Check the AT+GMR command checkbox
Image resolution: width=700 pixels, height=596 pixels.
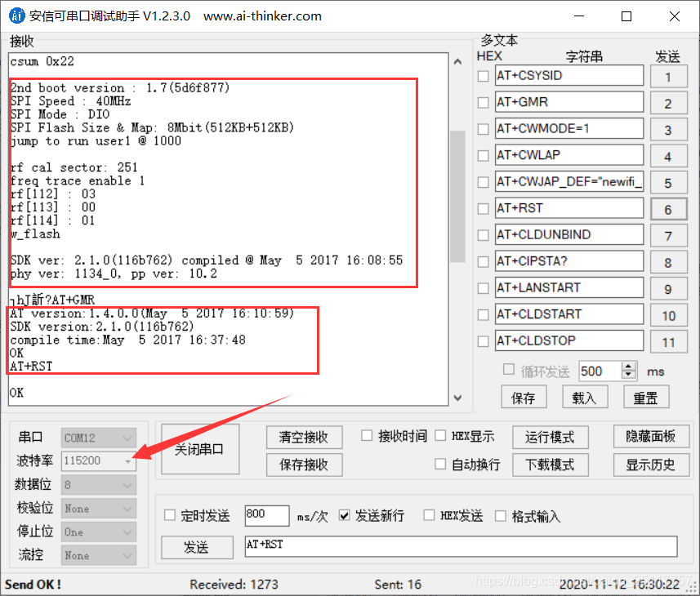tap(482, 101)
